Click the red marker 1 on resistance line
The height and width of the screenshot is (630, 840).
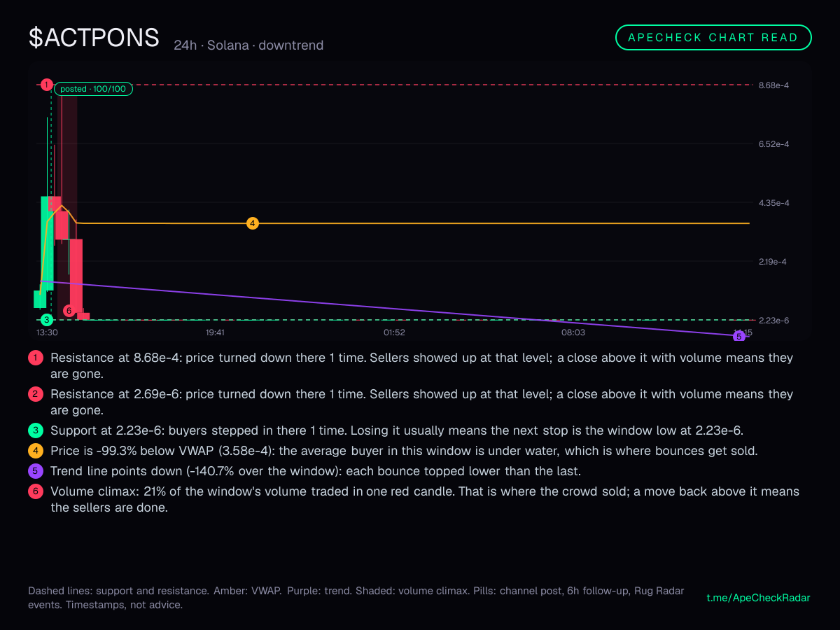[x=46, y=85]
